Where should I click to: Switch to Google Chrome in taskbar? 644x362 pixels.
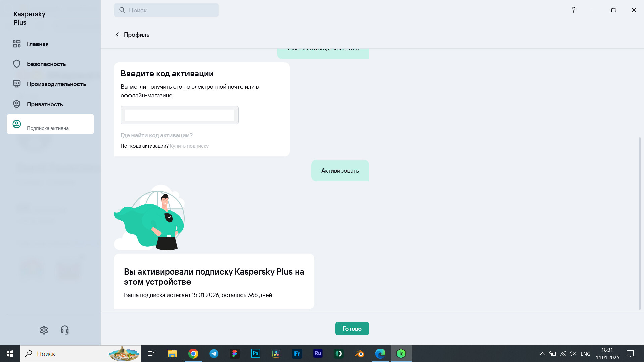[193, 354]
